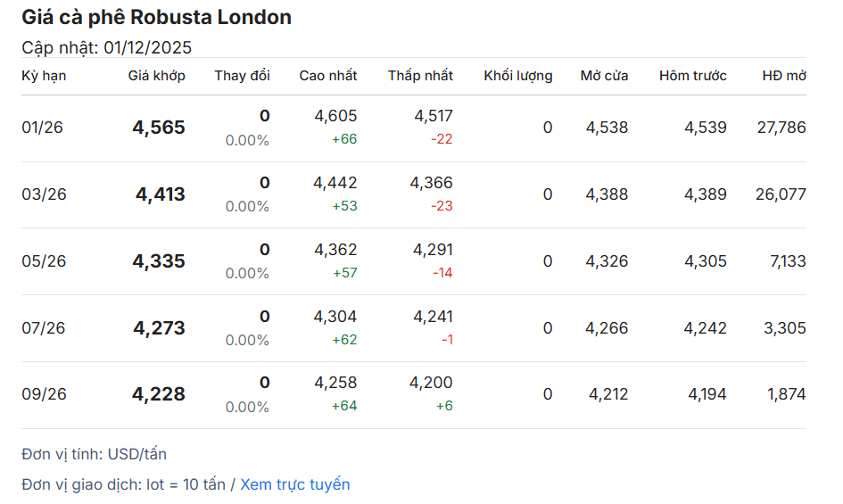This screenshot has height=504, width=843.
Task: Click the "Xem trực tuyến" link
Action: coord(294,484)
